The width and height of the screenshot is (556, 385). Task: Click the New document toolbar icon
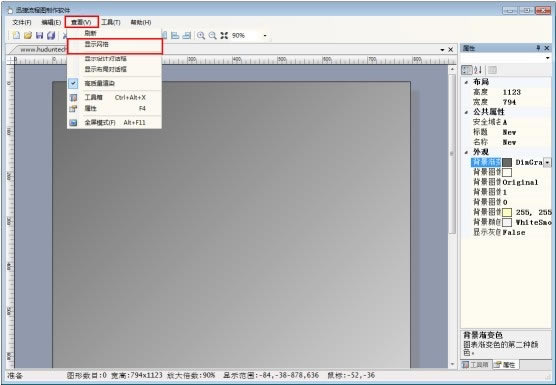[x=16, y=35]
